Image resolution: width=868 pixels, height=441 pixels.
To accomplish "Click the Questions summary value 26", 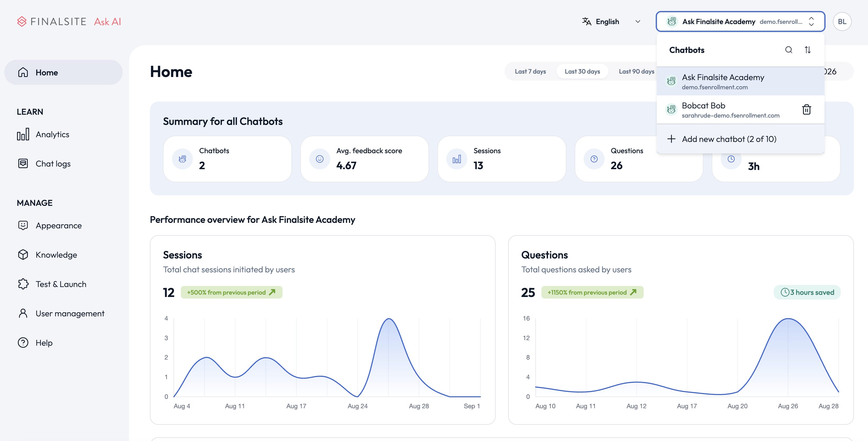I will 616,166.
